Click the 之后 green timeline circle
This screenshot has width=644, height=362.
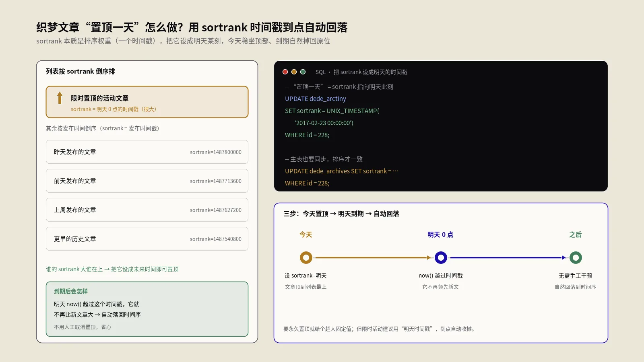tap(576, 257)
